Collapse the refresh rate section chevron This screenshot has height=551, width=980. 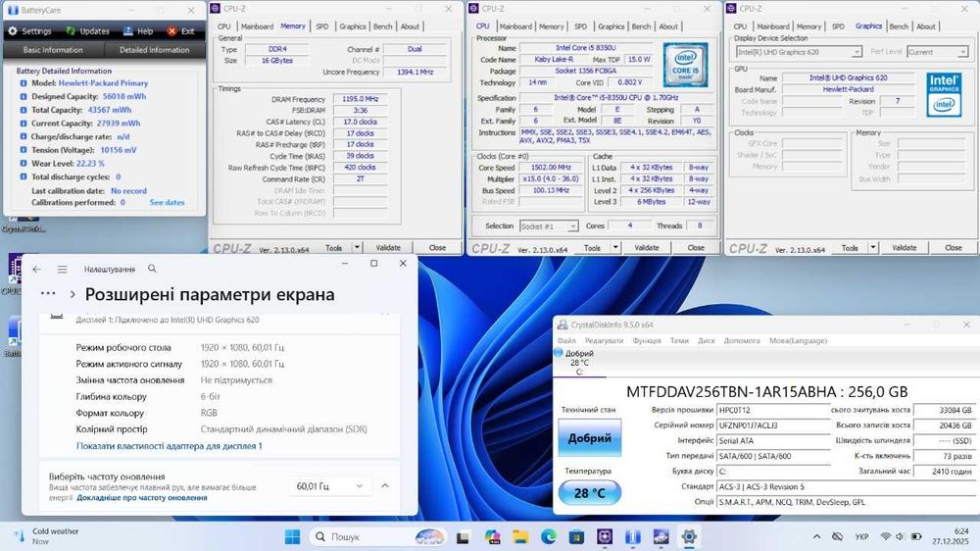click(x=385, y=486)
